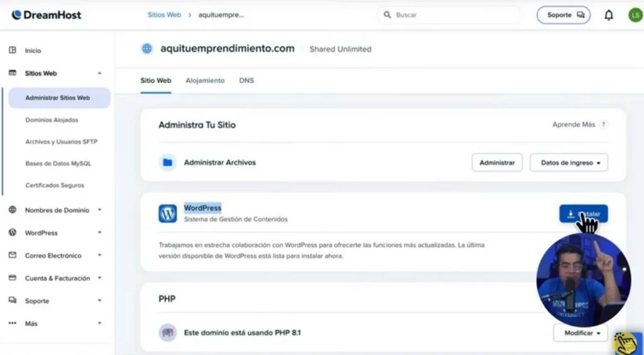Click the PHP elephant icon
Viewport: 644px width, 355px height.
pyautogui.click(x=167, y=332)
